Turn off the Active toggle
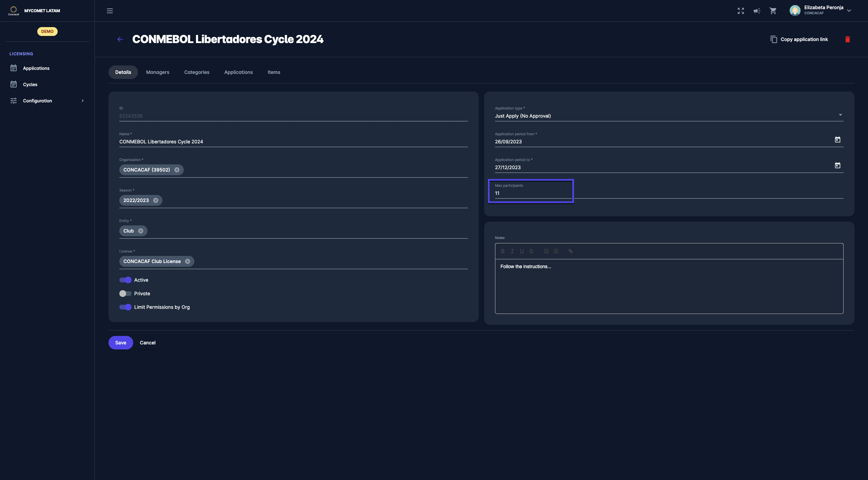The image size is (868, 480). (x=125, y=280)
